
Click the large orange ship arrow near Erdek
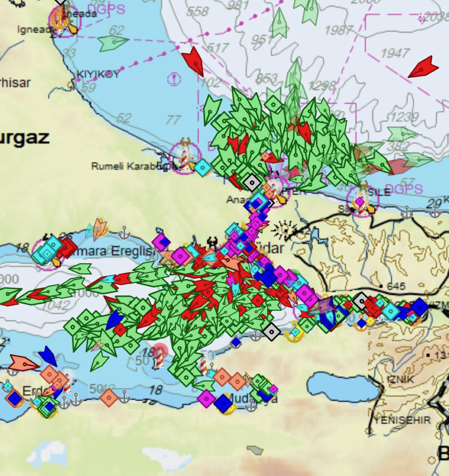(x=23, y=363)
